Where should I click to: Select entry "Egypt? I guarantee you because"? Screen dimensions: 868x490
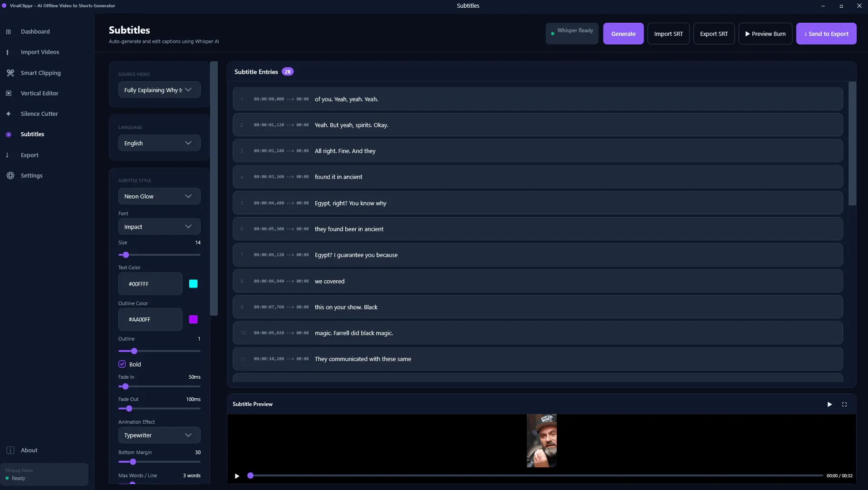tap(538, 255)
